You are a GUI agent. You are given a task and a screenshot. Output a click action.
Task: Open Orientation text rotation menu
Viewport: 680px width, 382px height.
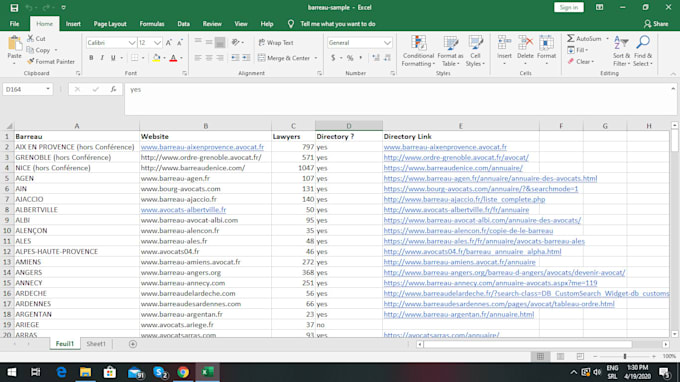237,42
